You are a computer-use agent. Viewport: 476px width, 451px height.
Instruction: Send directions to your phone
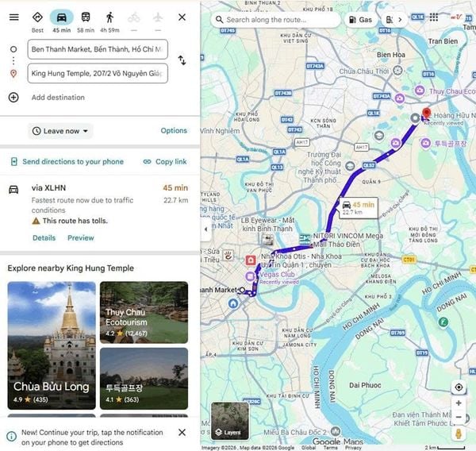(67, 161)
